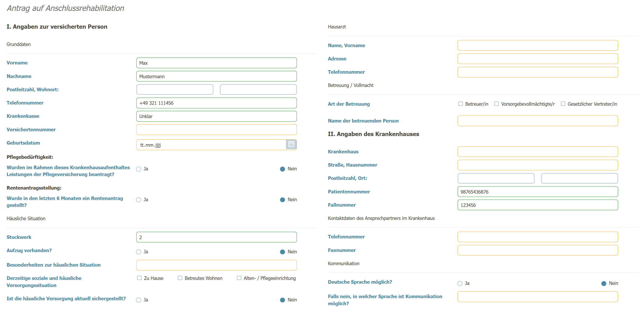Focus the Faxnummer input field
Viewport: 644px width, 310px height.
click(538, 250)
